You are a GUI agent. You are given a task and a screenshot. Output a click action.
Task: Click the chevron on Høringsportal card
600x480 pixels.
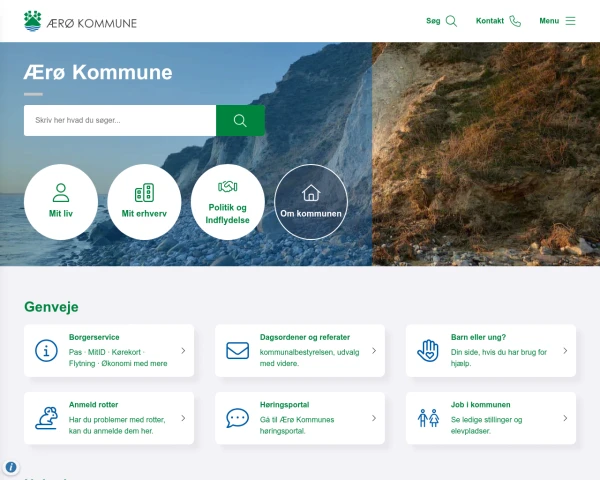pos(374,418)
